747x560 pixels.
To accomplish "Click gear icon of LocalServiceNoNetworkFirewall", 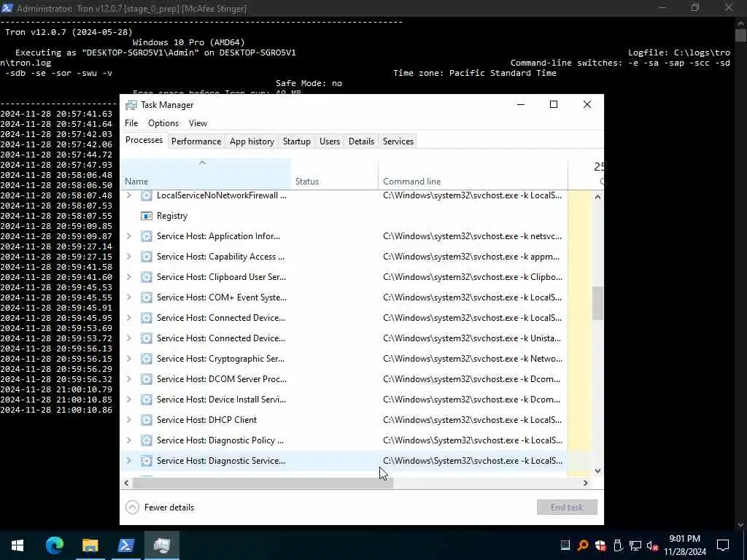I will click(146, 195).
